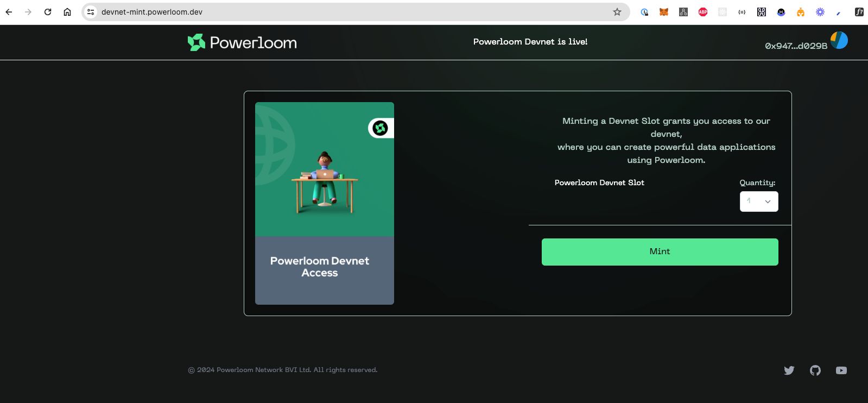View site information icon in address bar
Screen dimensions: 868x403
pyautogui.click(x=91, y=12)
